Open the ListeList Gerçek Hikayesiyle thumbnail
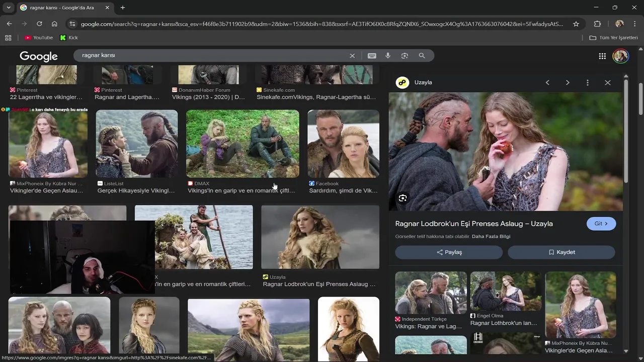 coord(137,144)
